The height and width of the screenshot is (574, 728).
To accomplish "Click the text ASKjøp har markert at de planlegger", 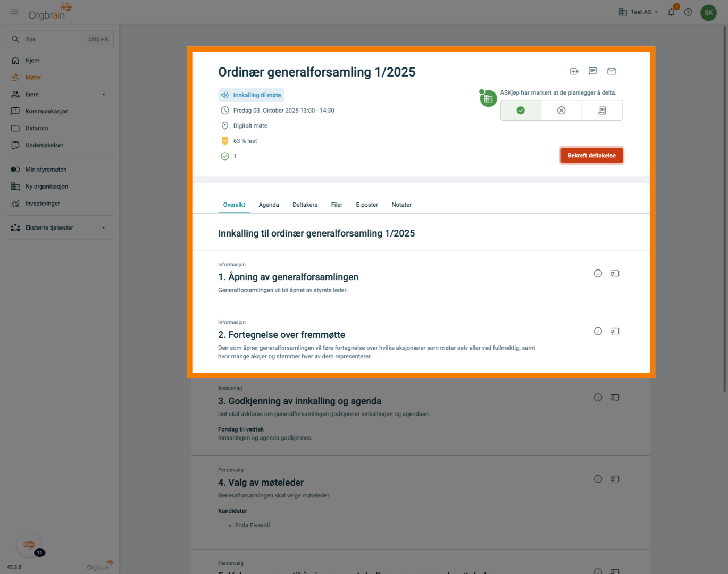I will click(x=558, y=92).
